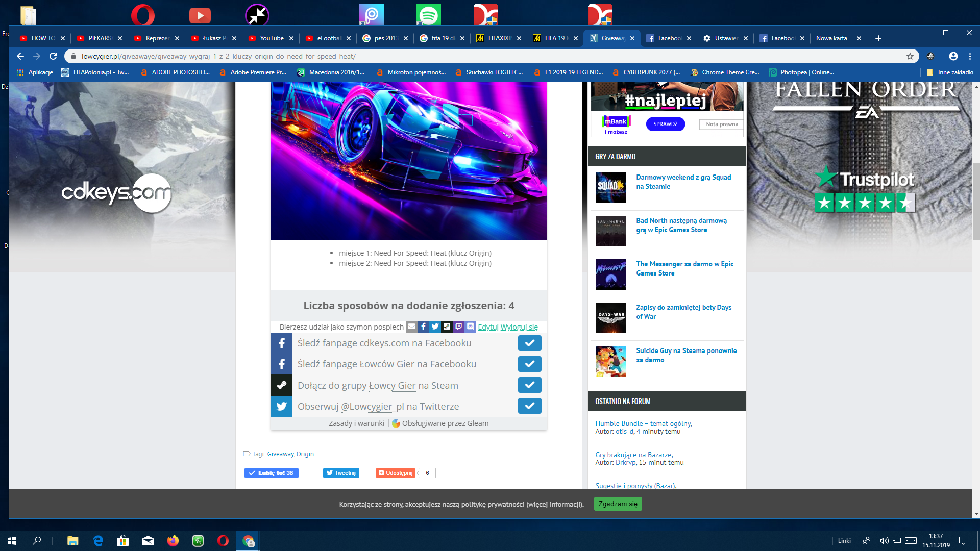Open Darmowy weekend z grą Squad article
This screenshot has width=980, height=551.
click(683, 182)
